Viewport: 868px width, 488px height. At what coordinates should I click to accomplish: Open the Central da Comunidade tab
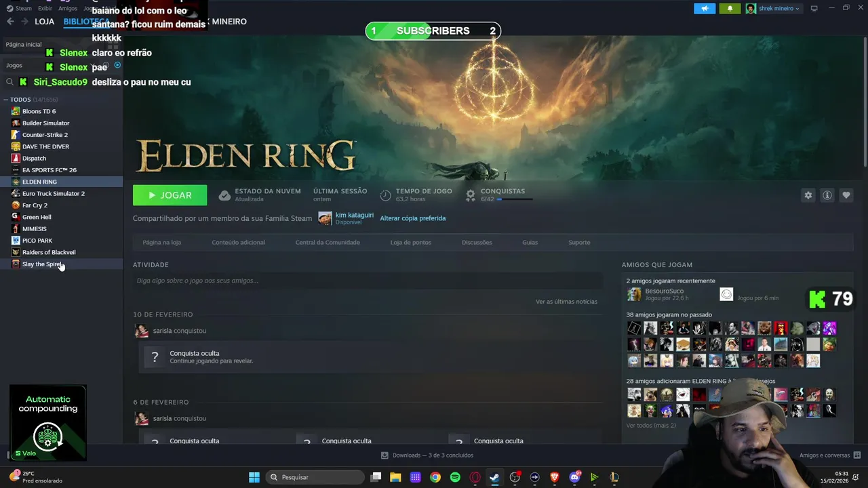pyautogui.click(x=328, y=242)
